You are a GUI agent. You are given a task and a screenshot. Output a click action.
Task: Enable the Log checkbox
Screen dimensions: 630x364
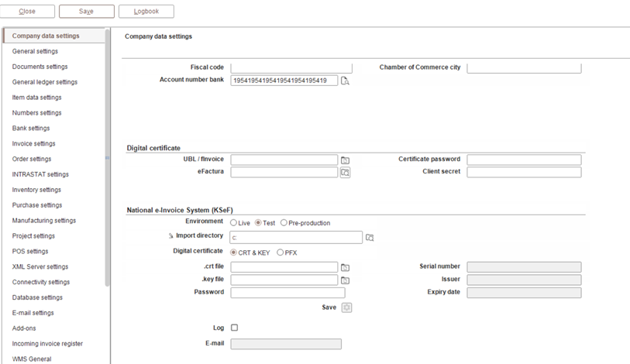coord(235,328)
